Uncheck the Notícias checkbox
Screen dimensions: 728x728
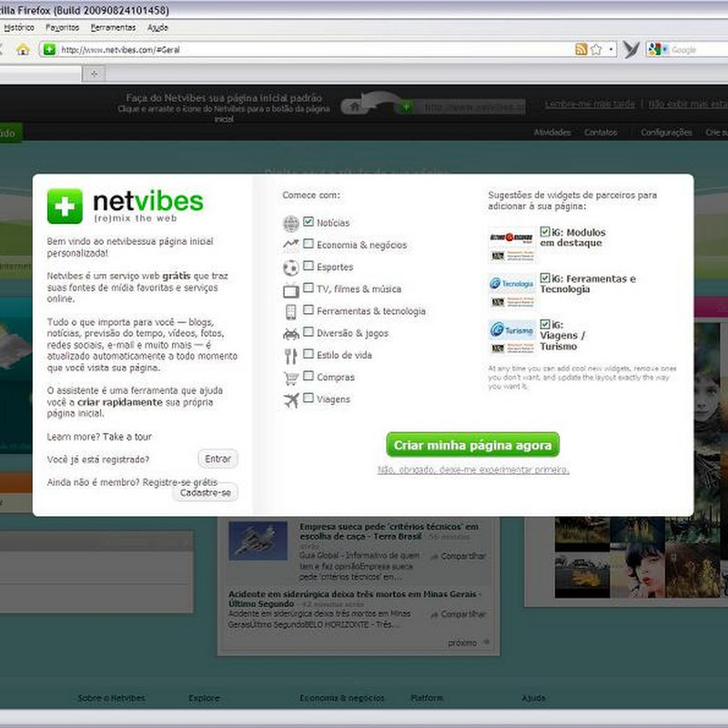[308, 221]
